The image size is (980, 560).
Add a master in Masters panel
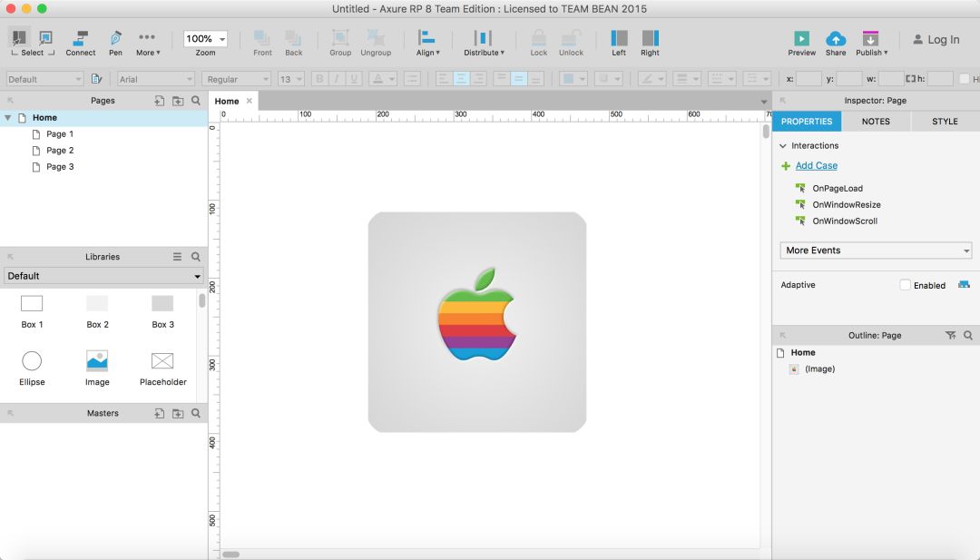pyautogui.click(x=160, y=413)
